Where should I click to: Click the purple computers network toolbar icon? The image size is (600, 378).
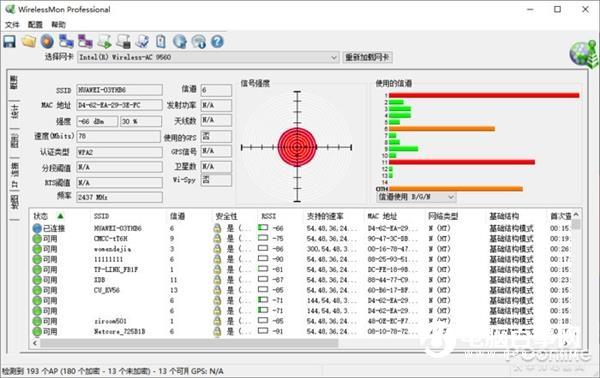point(85,41)
